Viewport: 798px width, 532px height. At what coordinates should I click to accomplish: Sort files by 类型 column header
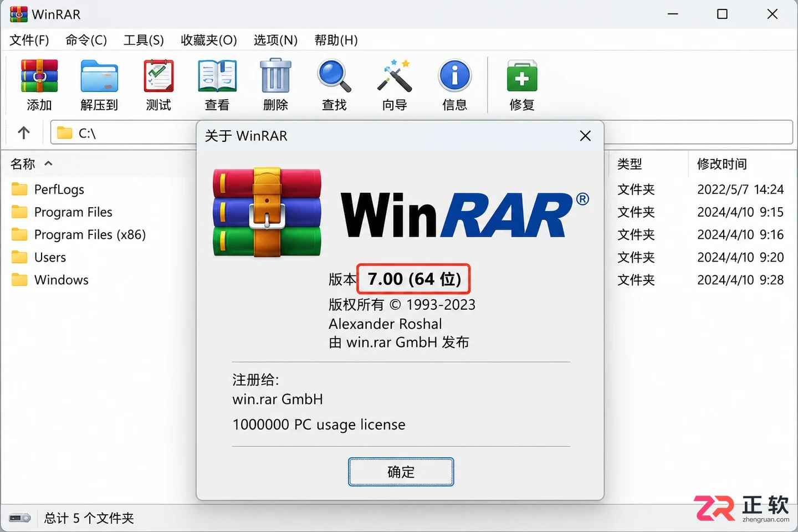[x=630, y=164]
